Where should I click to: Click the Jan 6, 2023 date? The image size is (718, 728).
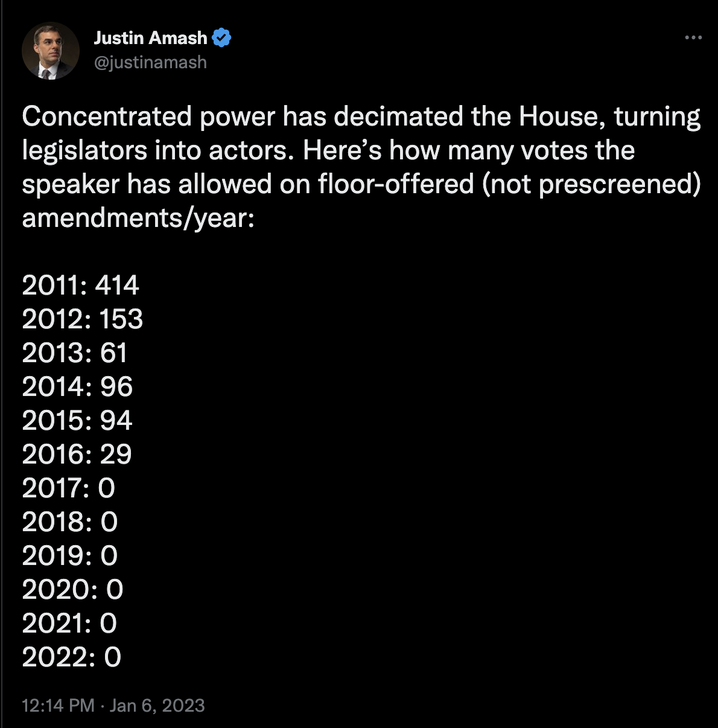click(157, 705)
